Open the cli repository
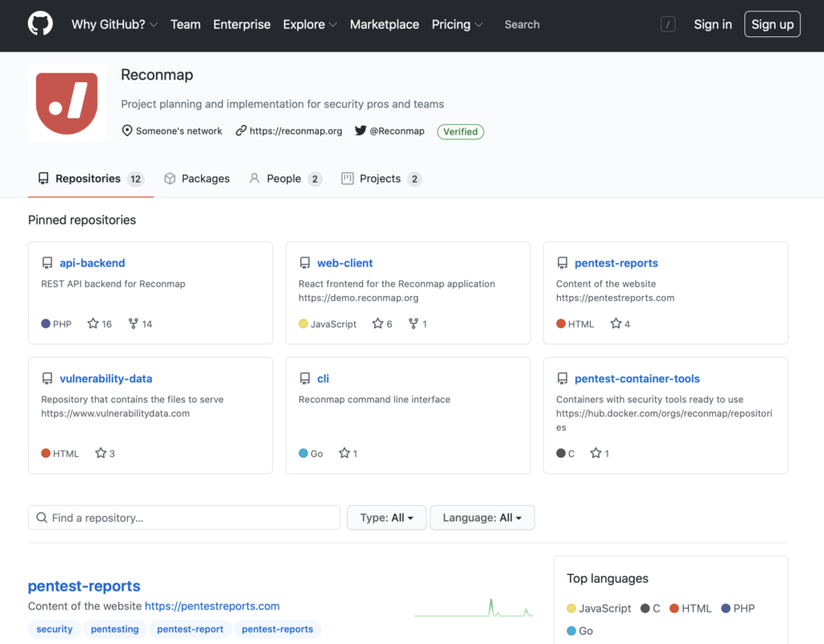Screen dimensions: 824x644 (323, 378)
